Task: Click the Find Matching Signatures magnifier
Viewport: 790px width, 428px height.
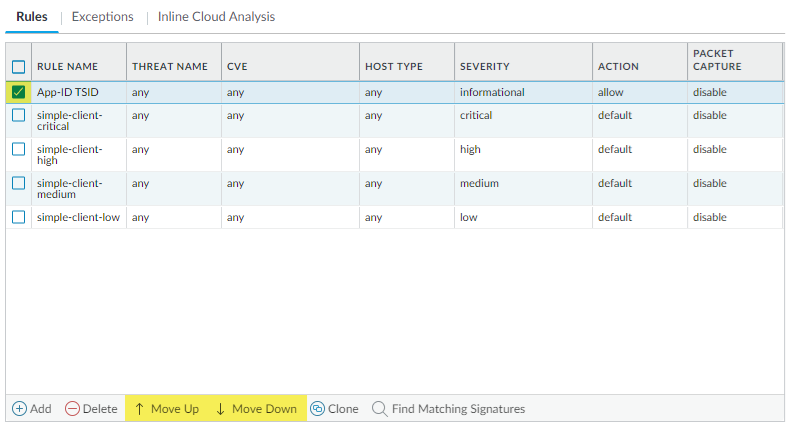Action: pos(379,409)
